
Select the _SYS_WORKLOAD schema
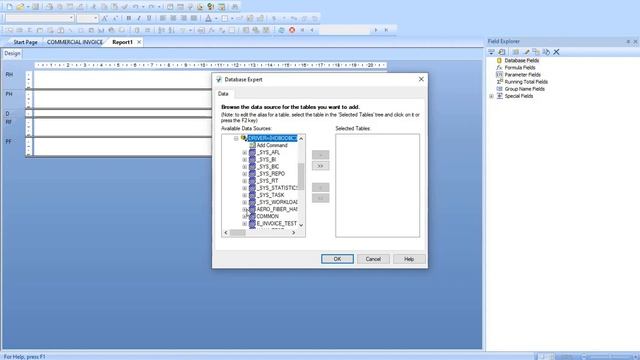pos(277,202)
